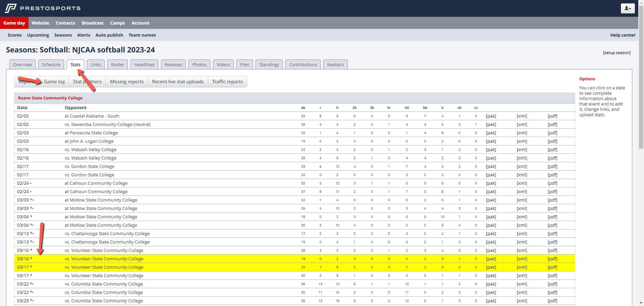Click Opponent column header

pyautogui.click(x=75, y=107)
